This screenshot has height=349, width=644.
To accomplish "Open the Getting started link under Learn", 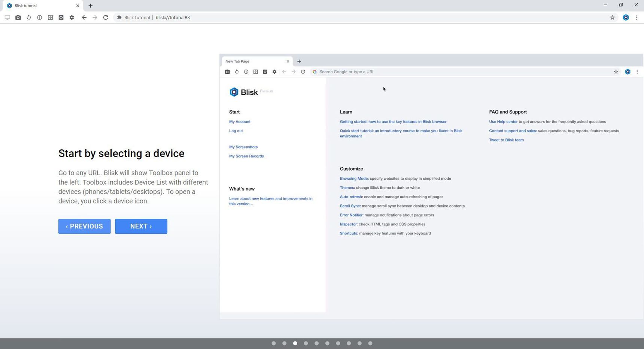I will point(393,122).
